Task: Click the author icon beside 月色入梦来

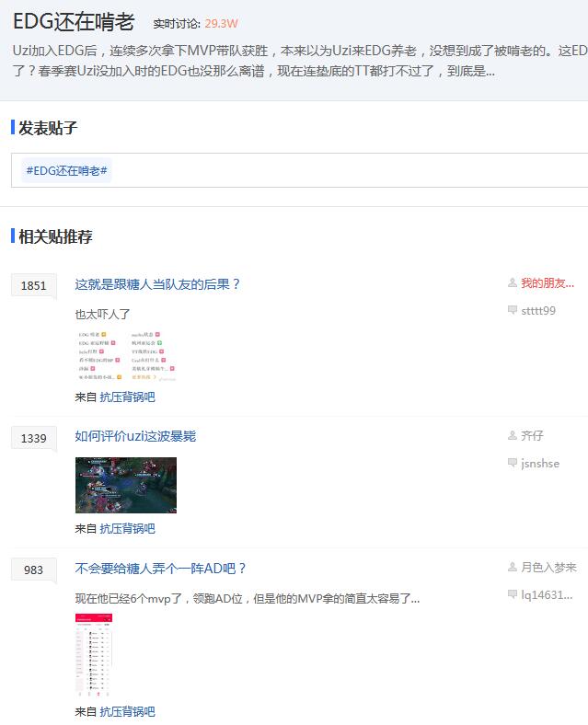Action: coord(513,567)
